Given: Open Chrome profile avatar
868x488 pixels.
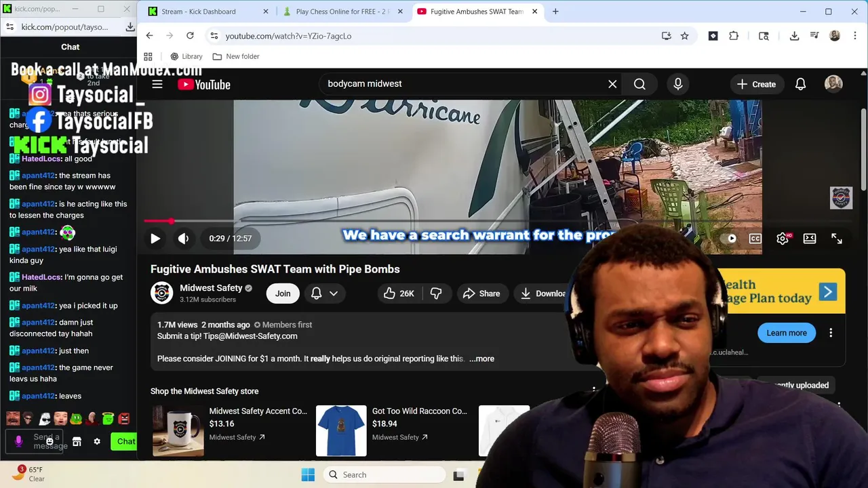Looking at the screenshot, I should [835, 36].
